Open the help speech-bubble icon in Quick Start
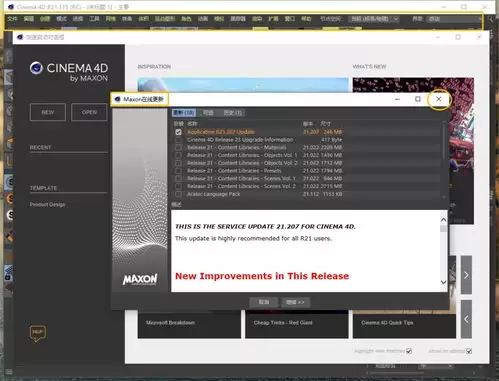The width and height of the screenshot is (499, 381). click(x=38, y=334)
